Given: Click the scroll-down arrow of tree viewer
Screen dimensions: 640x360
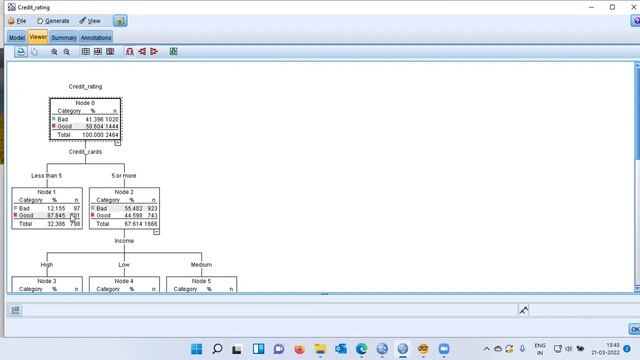Looking at the screenshot, I should (637, 289).
